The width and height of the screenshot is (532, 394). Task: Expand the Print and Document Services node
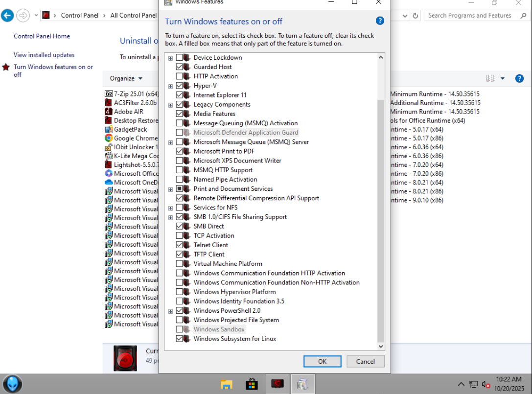point(170,189)
